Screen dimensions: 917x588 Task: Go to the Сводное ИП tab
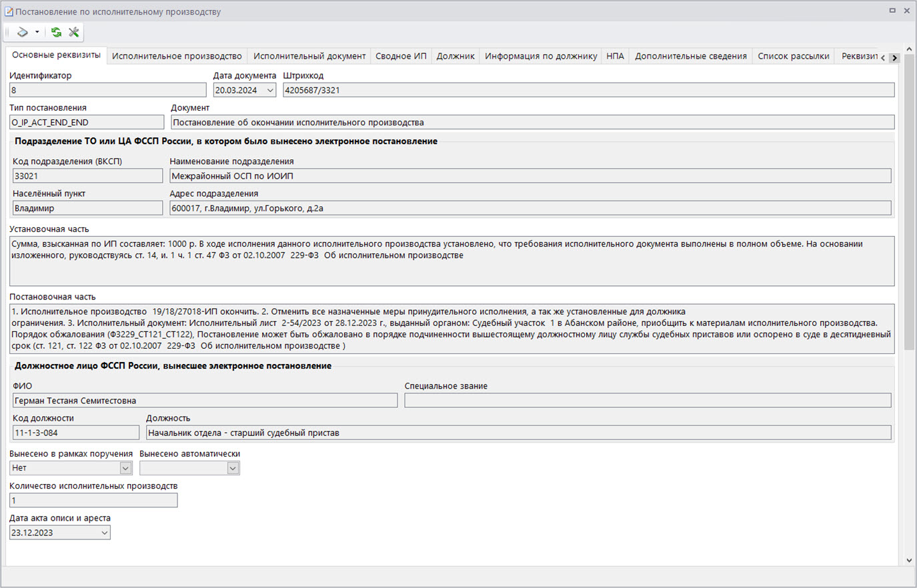point(401,56)
